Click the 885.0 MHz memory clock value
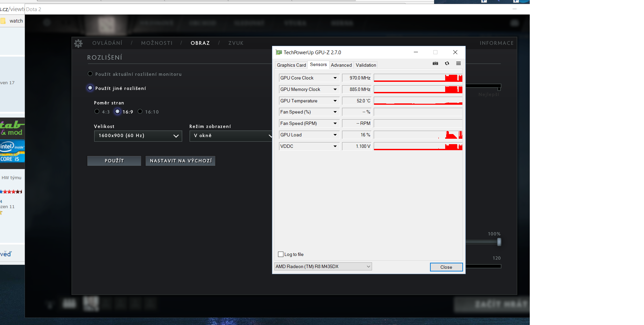Viewport: 644px width, 325px height. pos(357,89)
